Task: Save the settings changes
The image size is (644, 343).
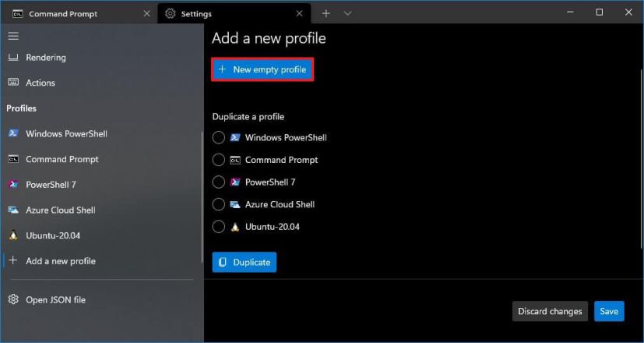Action: tap(609, 311)
